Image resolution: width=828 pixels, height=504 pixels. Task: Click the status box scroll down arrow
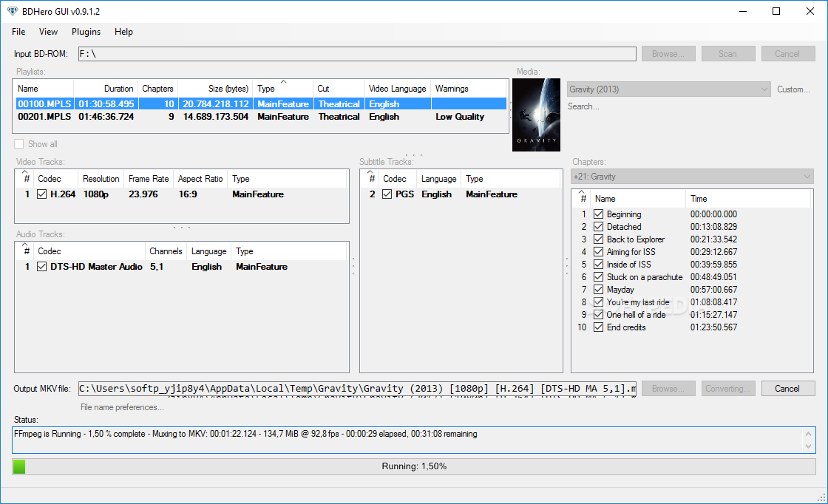(808, 446)
